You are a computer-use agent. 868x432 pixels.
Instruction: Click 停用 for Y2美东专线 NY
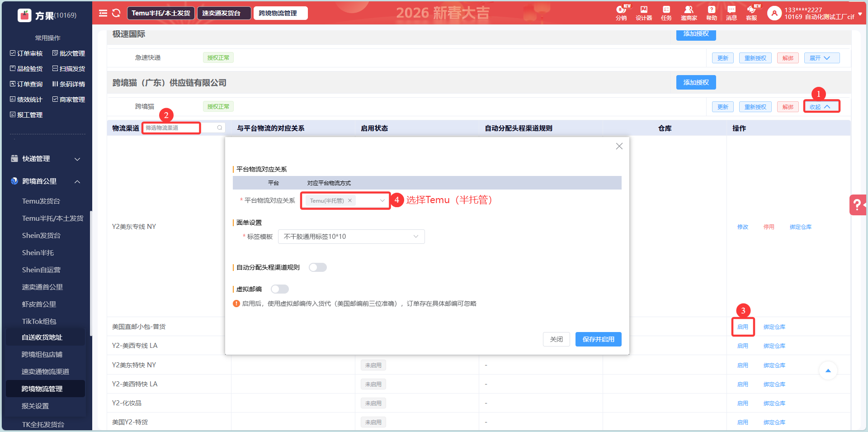tap(769, 227)
